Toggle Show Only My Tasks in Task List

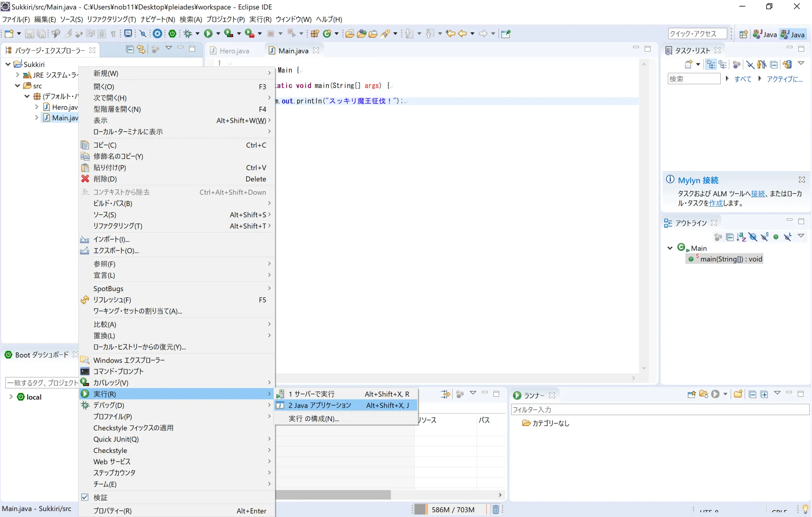click(x=762, y=64)
